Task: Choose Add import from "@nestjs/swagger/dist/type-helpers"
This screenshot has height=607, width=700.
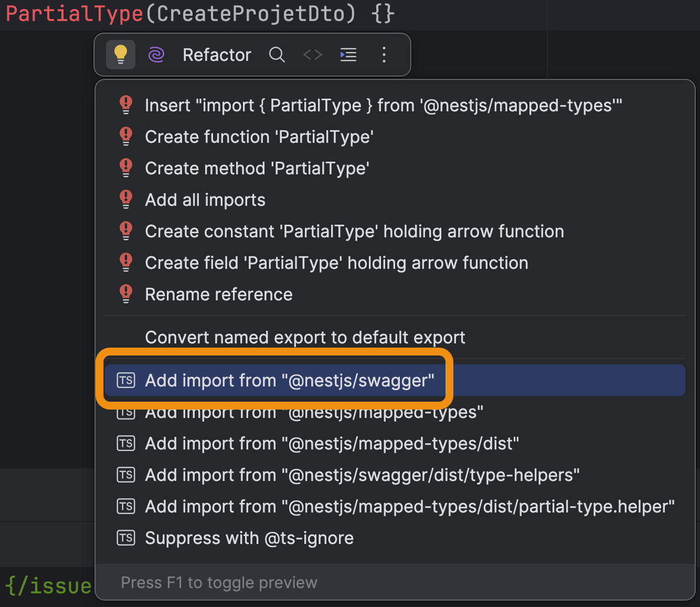Action: pyautogui.click(x=362, y=475)
